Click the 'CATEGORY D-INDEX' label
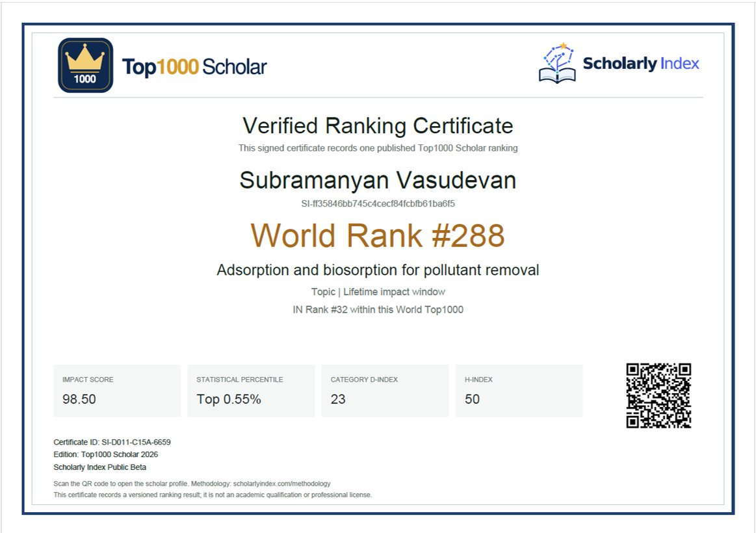Screen dimensions: 756x533 click(364, 380)
